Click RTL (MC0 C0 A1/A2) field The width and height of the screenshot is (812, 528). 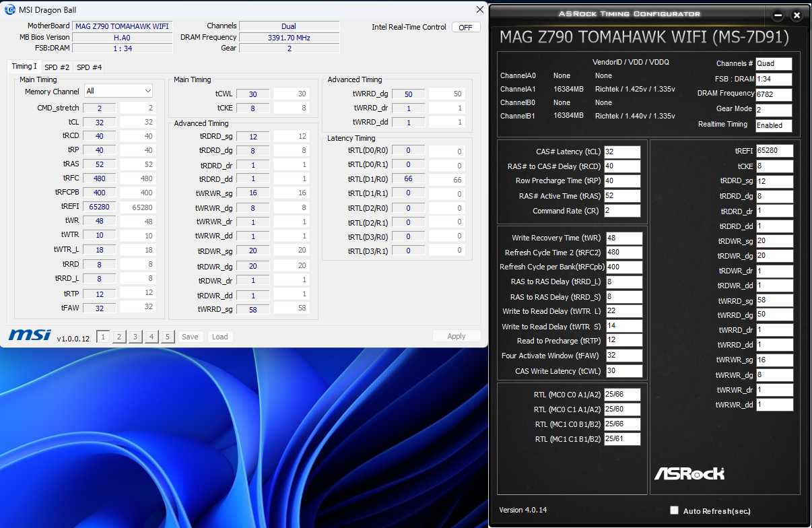[x=622, y=395]
